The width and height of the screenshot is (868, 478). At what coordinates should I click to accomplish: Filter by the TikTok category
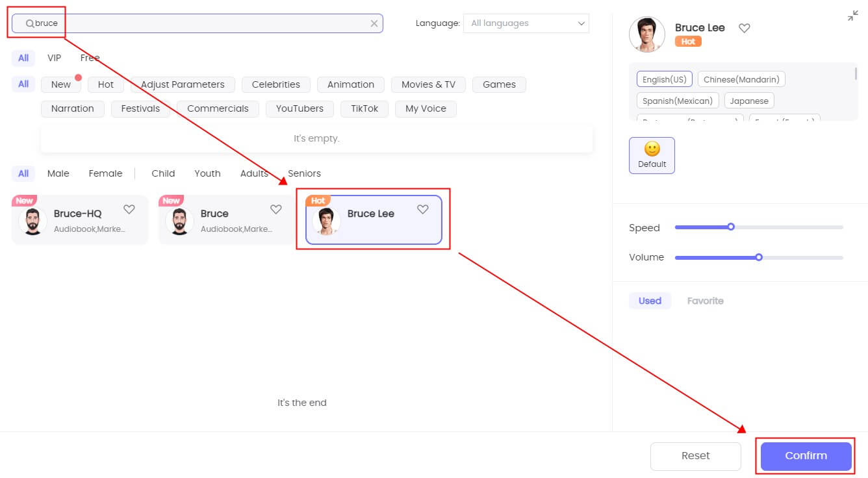pyautogui.click(x=364, y=108)
